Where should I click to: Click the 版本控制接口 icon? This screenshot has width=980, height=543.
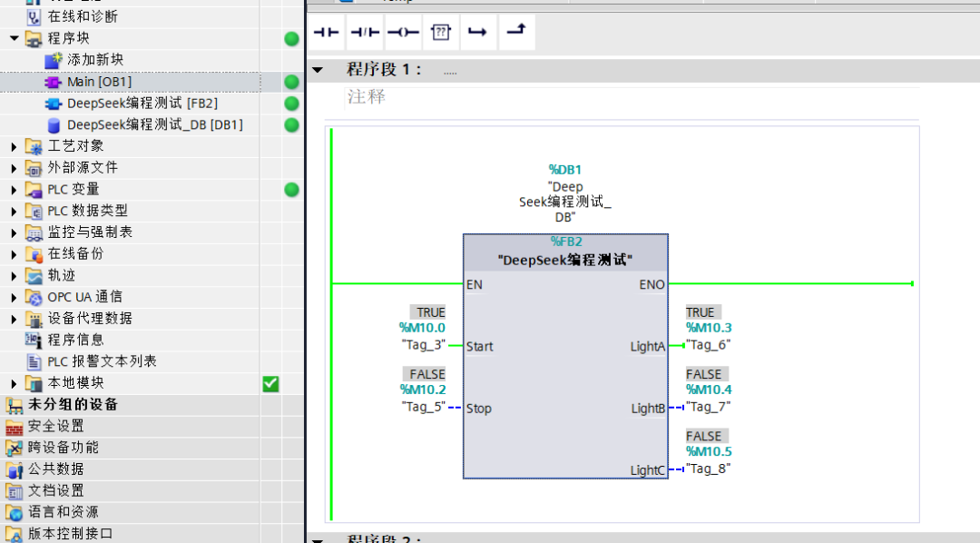point(14,534)
